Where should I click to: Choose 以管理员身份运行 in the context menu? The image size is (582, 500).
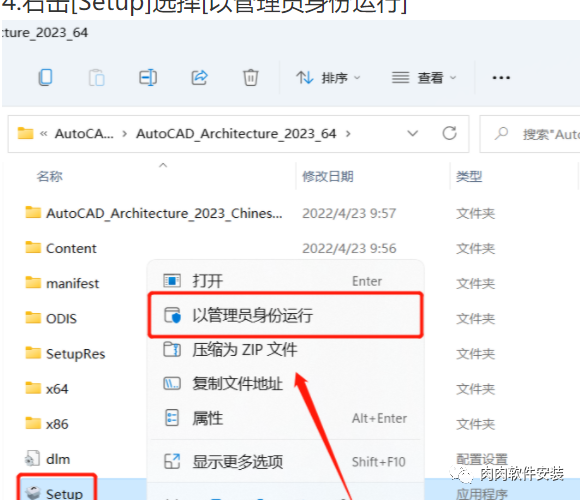[x=285, y=316]
